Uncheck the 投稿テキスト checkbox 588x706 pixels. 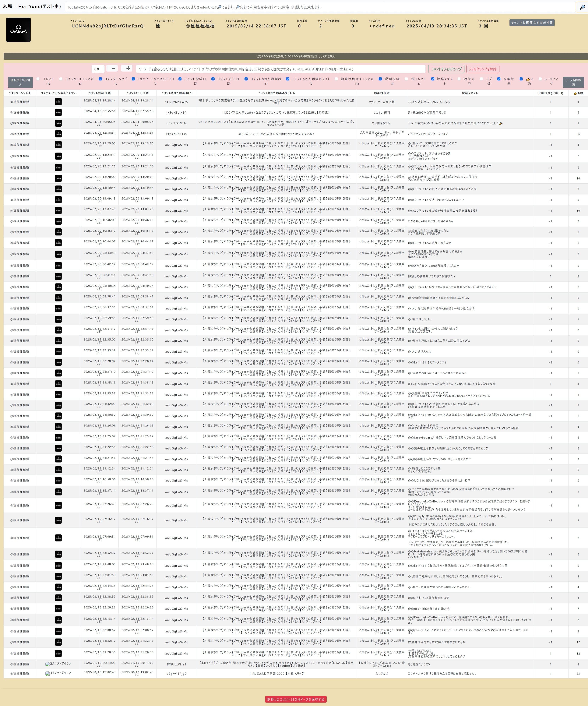pyautogui.click(x=433, y=79)
